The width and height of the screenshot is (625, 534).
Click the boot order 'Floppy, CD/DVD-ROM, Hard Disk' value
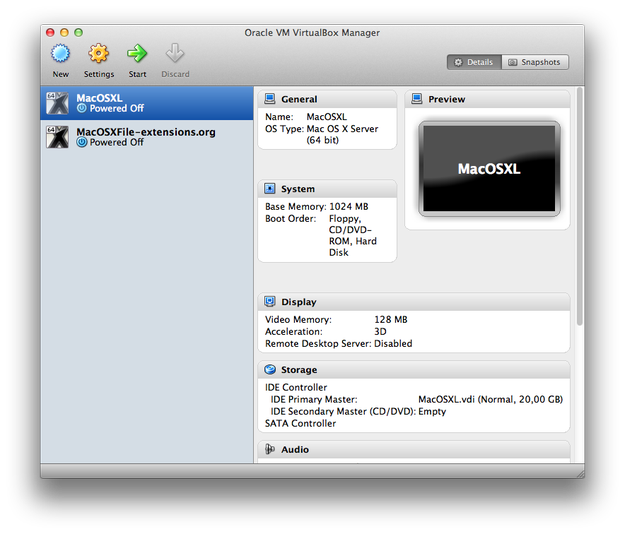352,236
